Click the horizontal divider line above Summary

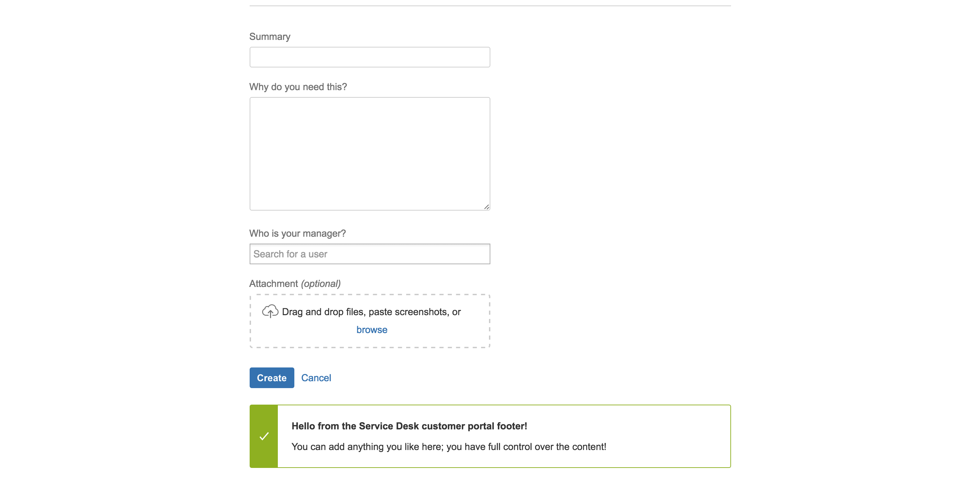(490, 6)
